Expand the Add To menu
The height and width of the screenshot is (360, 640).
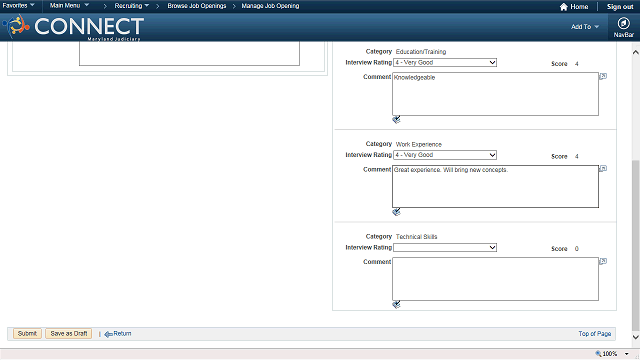(585, 27)
